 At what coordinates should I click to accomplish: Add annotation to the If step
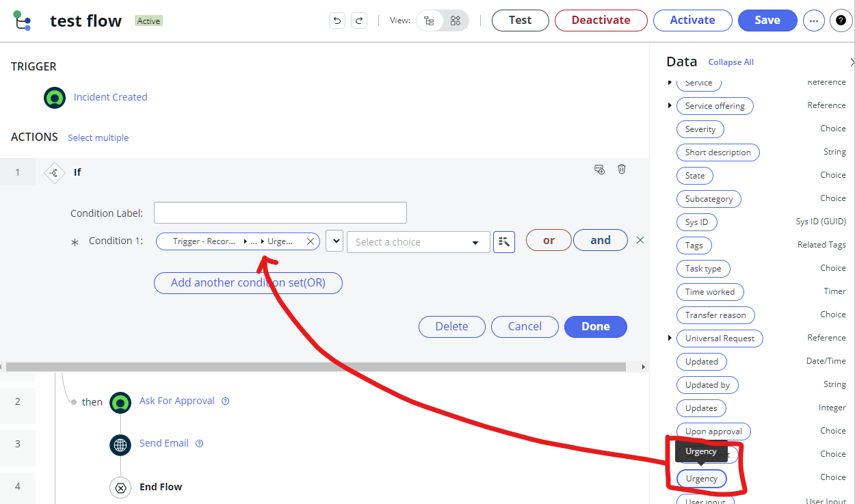599,170
